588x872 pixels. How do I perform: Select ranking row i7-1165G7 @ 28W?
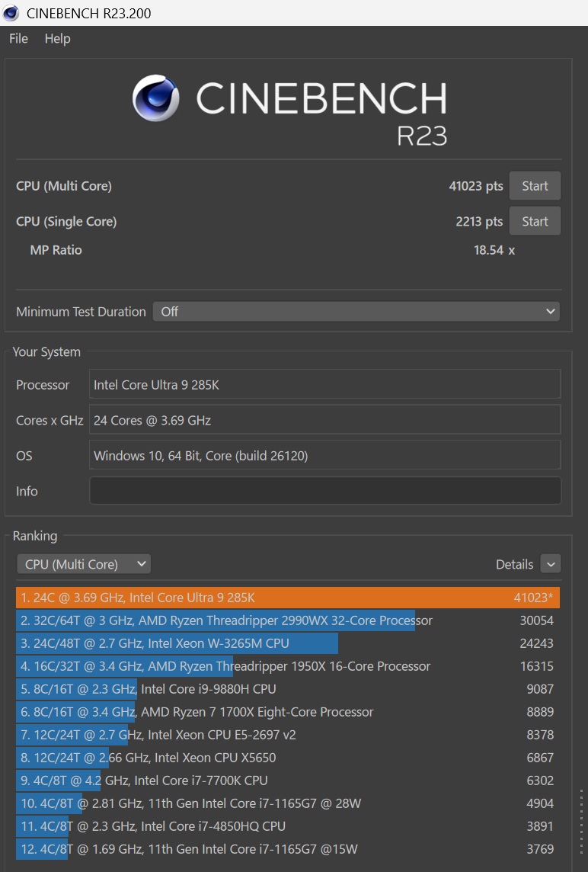pos(287,803)
